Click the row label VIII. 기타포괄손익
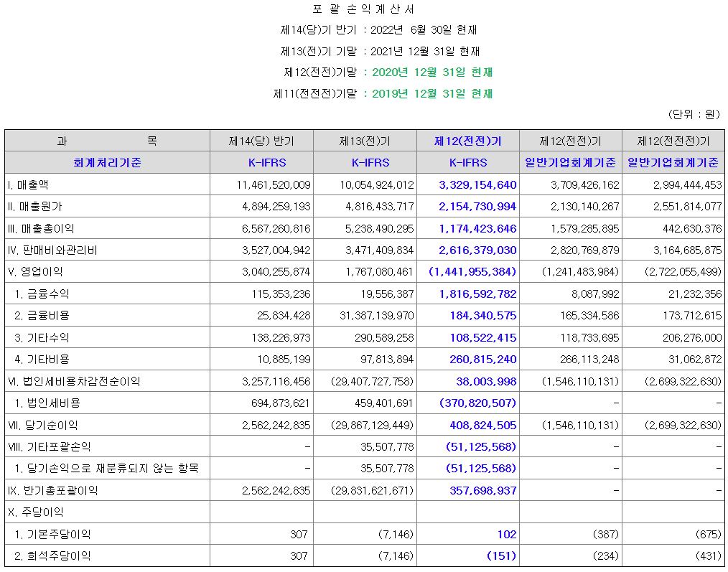 point(50,446)
